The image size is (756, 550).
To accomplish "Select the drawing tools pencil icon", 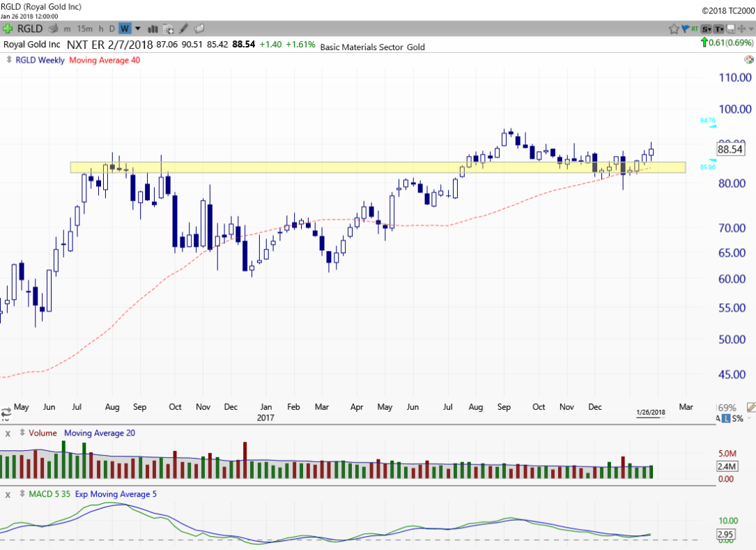I will point(184,29).
